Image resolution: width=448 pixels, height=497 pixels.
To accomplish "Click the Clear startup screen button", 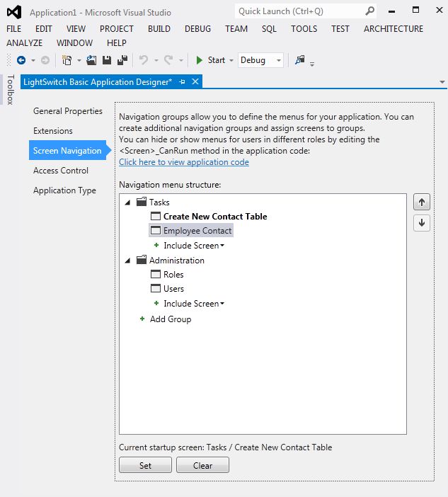I will (x=203, y=465).
